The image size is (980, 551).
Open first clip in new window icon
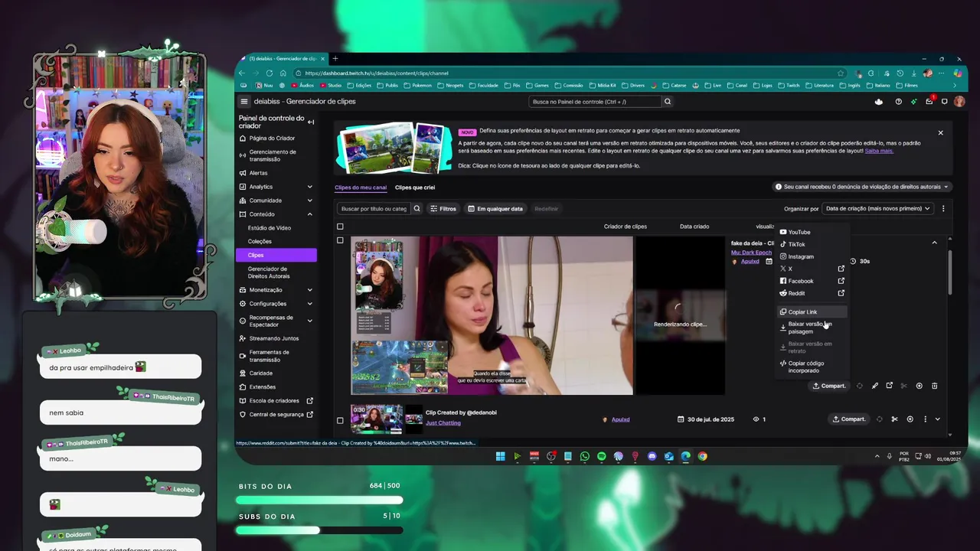pyautogui.click(x=889, y=386)
